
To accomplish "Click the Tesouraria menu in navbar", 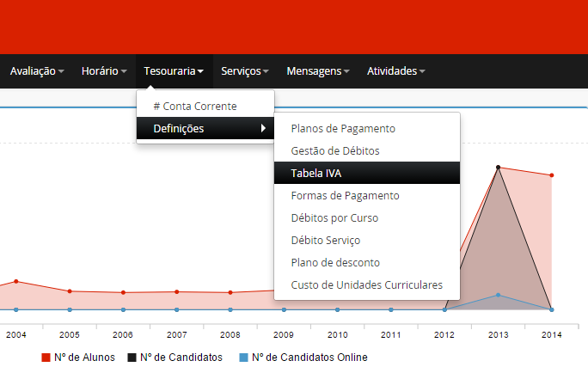I will click(174, 71).
